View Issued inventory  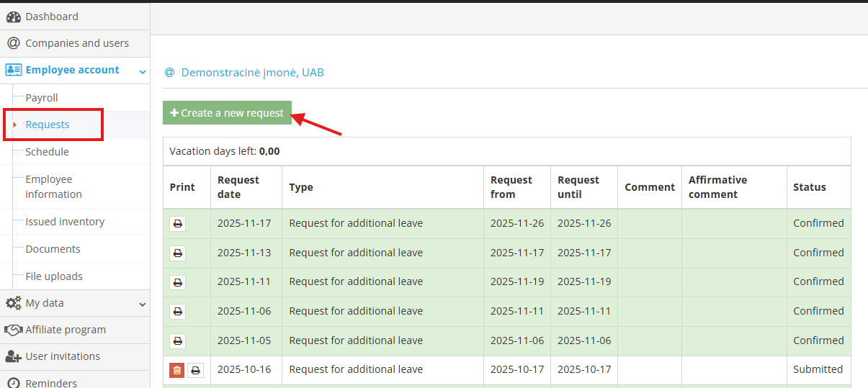[65, 222]
